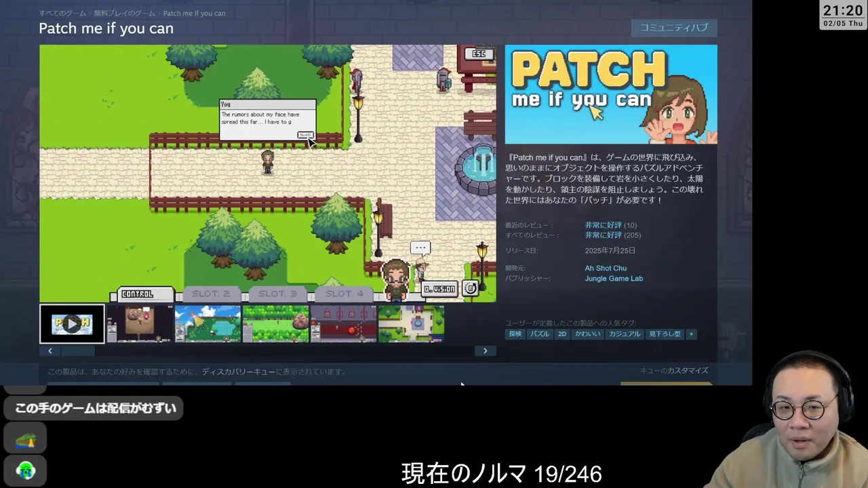Select the fifth thumbnail with red floor
Image resolution: width=868 pixels, height=488 pixels.
click(x=343, y=324)
